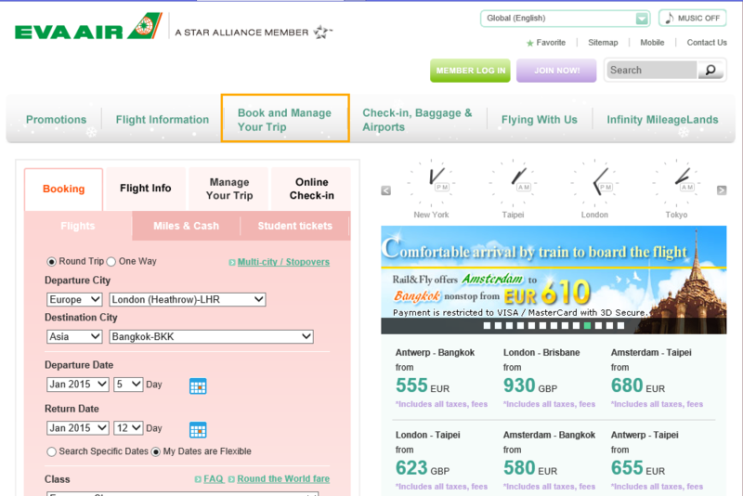
Task: Select the Miles & Cash sub-tab
Action: 186,226
